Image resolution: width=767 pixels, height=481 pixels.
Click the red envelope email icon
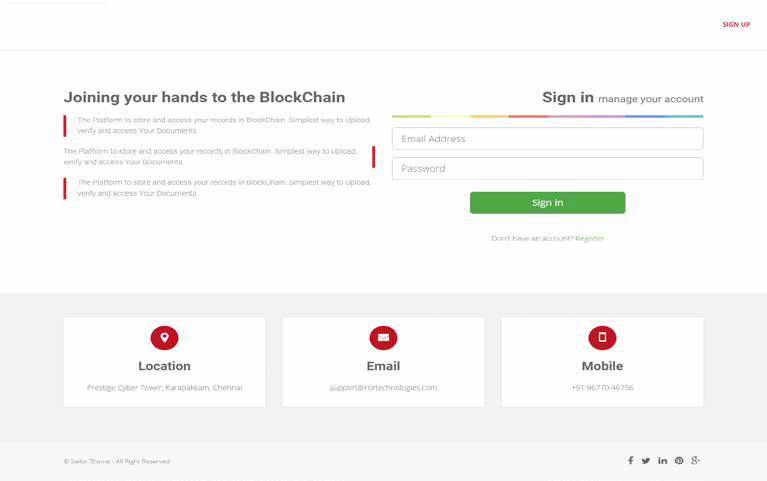[384, 338]
